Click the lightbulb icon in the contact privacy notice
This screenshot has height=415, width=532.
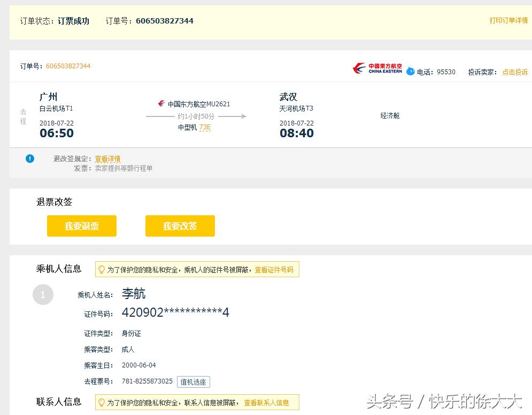pyautogui.click(x=102, y=402)
